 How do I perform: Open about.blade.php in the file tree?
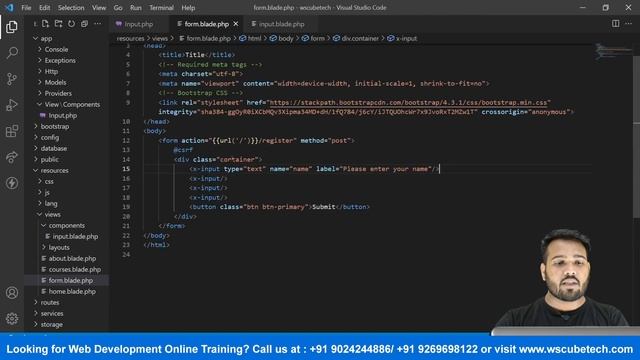coord(72,259)
